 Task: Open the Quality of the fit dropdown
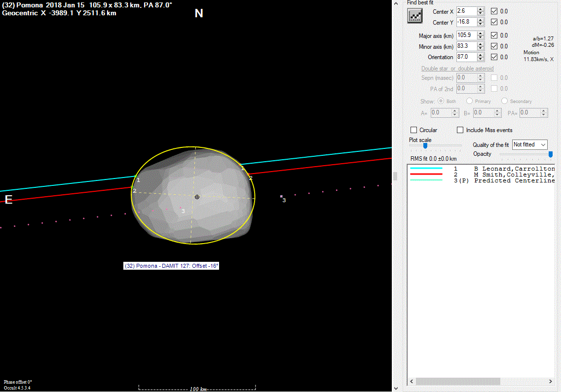530,144
